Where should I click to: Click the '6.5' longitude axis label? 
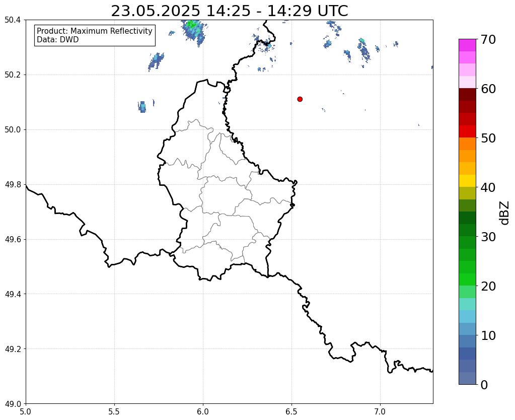tap(291, 411)
